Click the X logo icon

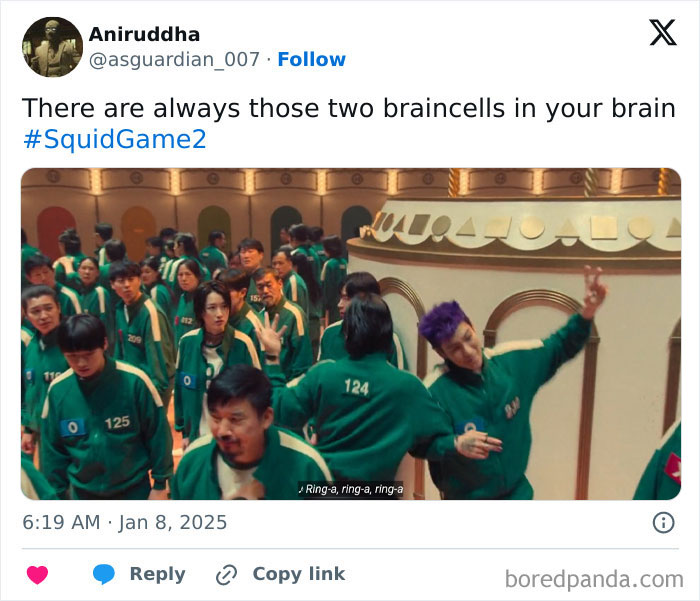pyautogui.click(x=663, y=33)
